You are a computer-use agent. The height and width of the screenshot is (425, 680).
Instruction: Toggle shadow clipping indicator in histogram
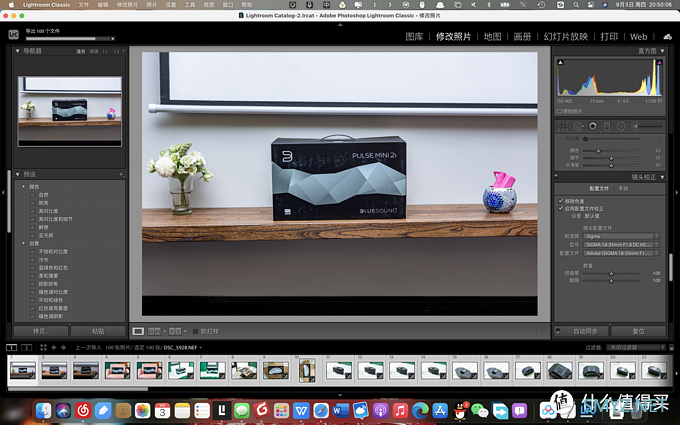pos(560,62)
